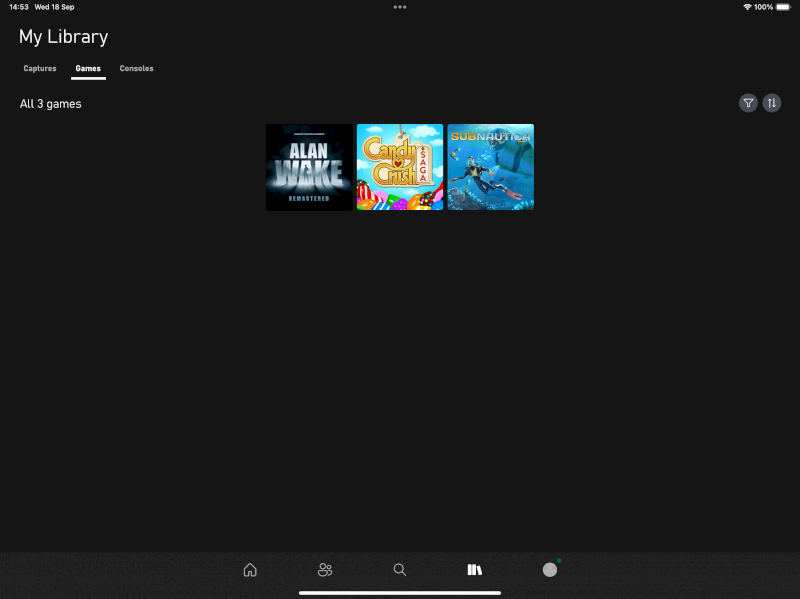Select the Games tab
This screenshot has width=800, height=599.
pyautogui.click(x=88, y=69)
